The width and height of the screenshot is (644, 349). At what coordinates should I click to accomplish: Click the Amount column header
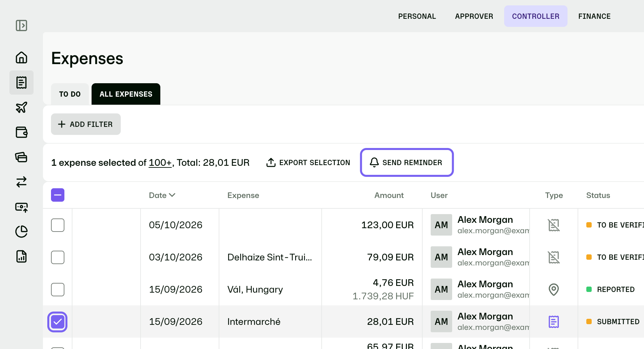click(x=389, y=195)
